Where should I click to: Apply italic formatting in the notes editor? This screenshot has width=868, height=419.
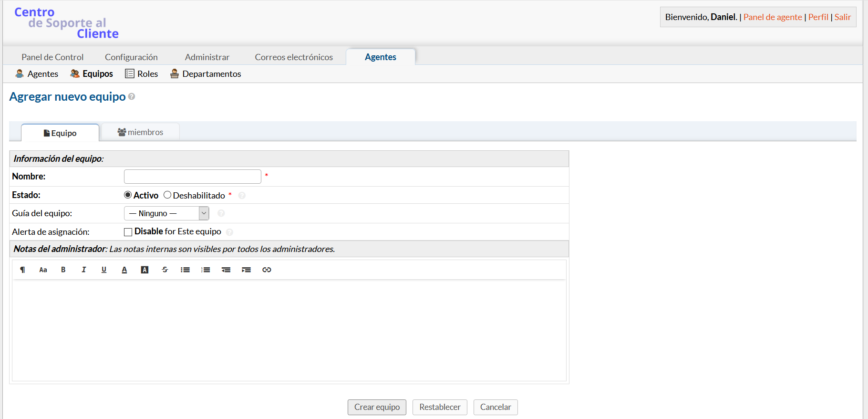click(x=83, y=270)
